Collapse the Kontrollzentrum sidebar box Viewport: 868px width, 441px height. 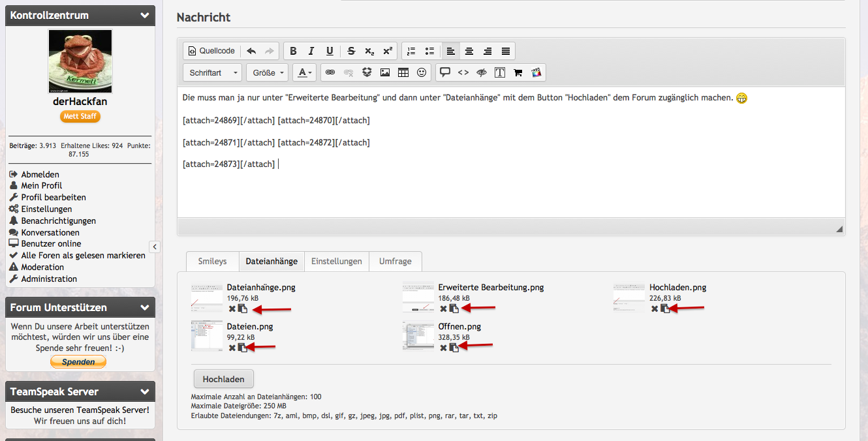(x=145, y=15)
